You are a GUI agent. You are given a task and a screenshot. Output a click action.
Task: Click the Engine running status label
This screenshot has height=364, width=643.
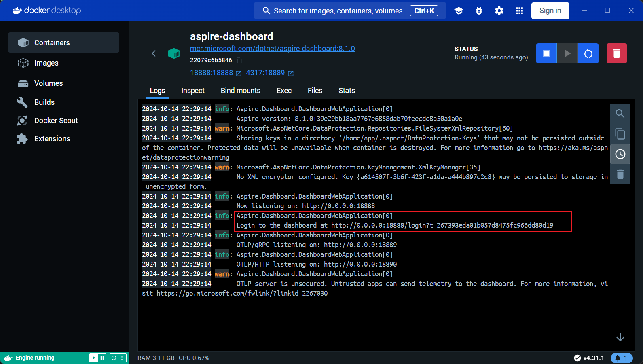click(35, 358)
